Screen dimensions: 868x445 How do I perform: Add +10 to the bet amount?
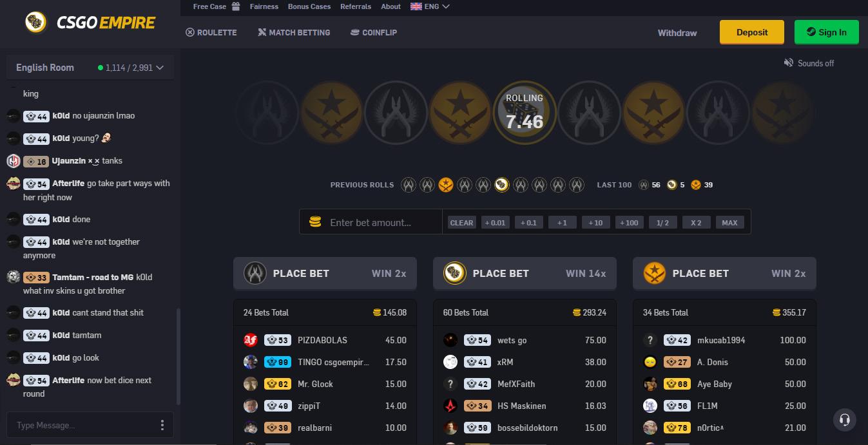click(x=595, y=223)
